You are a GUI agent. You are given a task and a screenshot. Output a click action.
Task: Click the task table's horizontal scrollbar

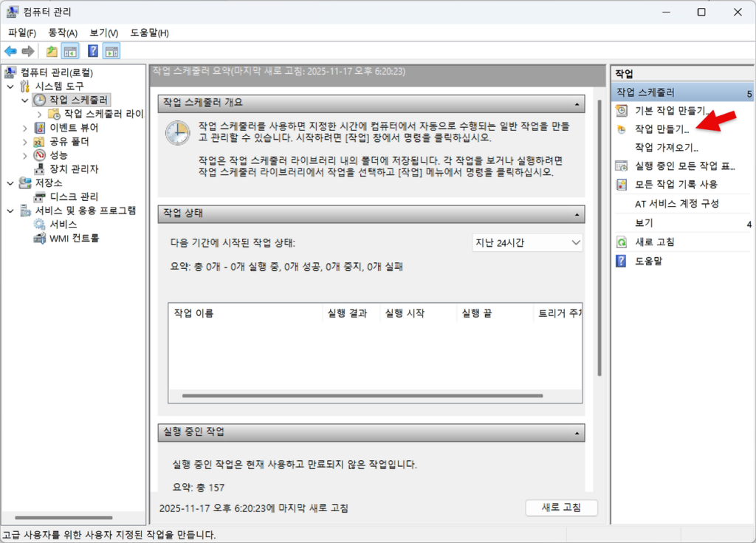pos(369,397)
